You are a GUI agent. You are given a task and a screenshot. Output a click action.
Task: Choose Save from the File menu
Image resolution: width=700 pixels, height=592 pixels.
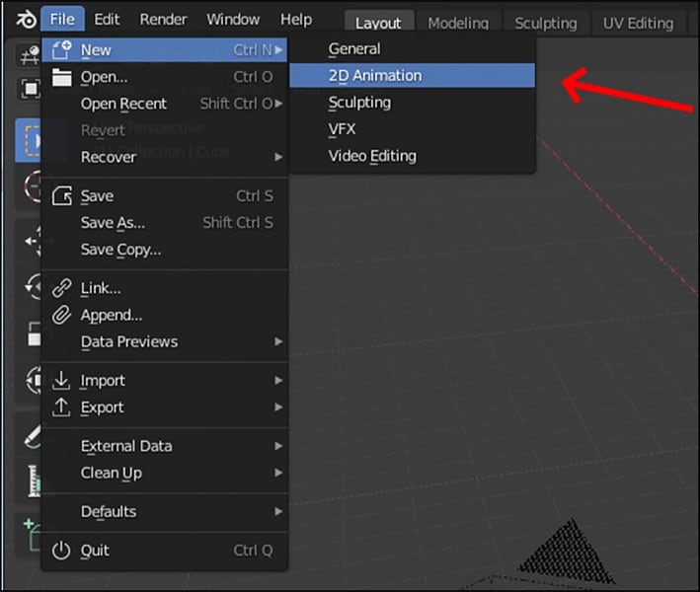click(x=165, y=195)
